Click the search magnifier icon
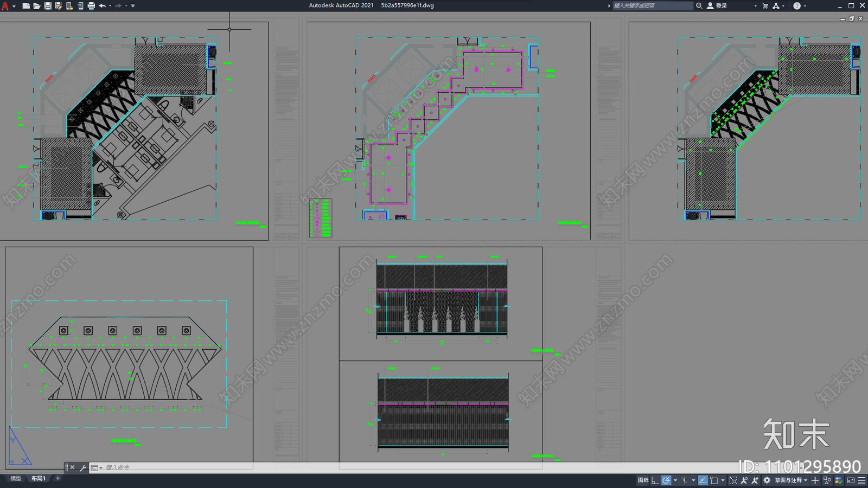This screenshot has width=868, height=488. point(699,5)
